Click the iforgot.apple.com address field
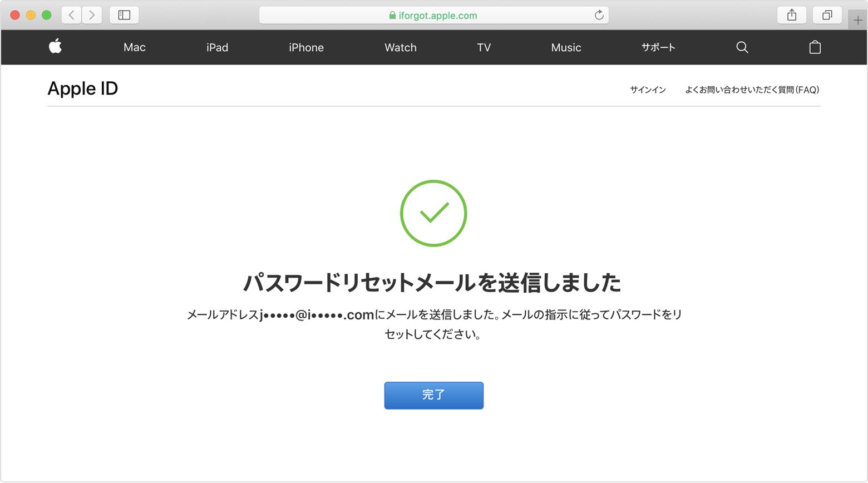 pos(434,15)
